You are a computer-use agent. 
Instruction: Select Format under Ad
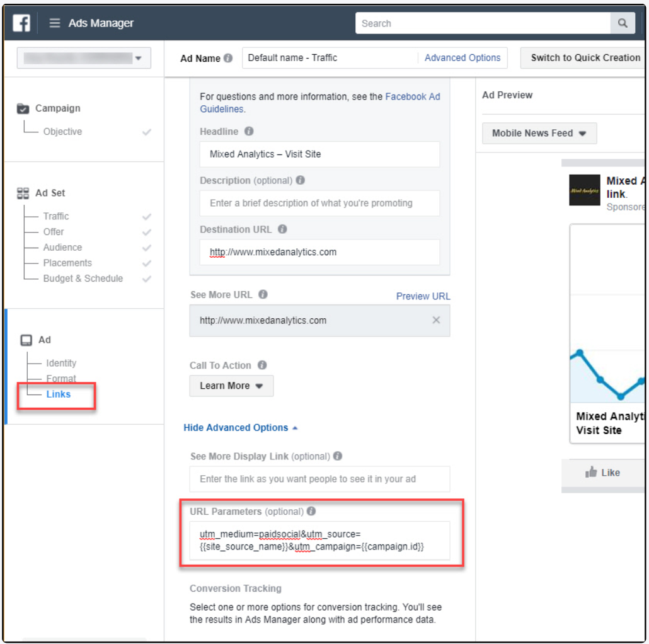(61, 379)
